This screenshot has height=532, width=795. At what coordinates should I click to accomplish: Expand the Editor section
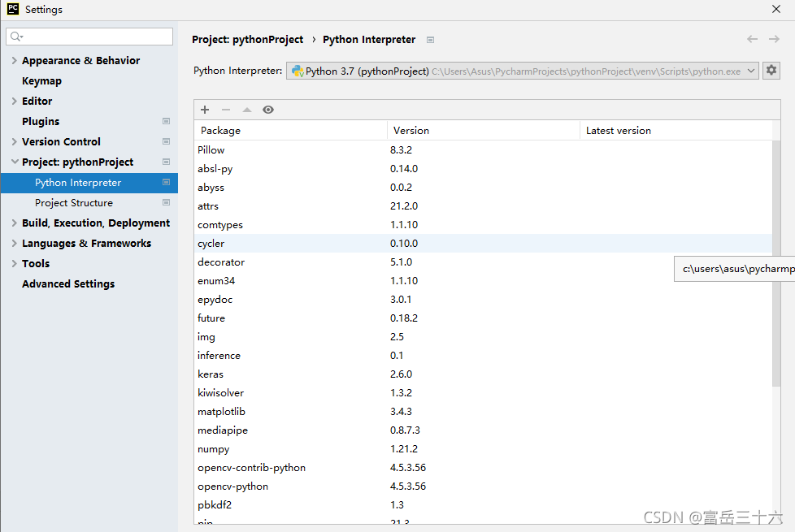(14, 101)
